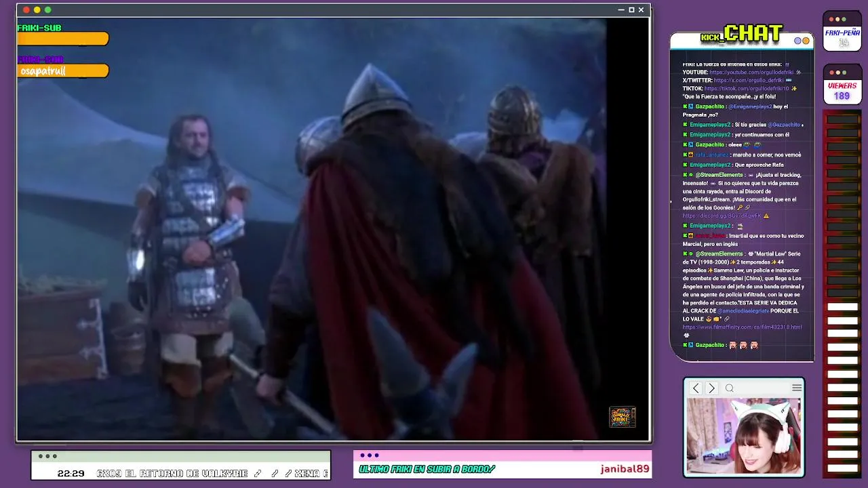Click the top FRIKI-SUB label
868x488 pixels.
pyautogui.click(x=39, y=28)
